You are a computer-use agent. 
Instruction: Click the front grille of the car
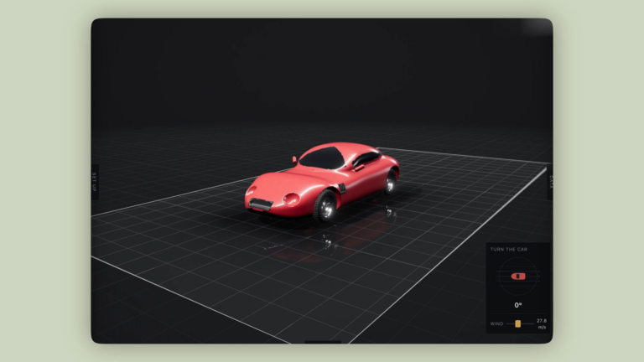[x=261, y=204]
